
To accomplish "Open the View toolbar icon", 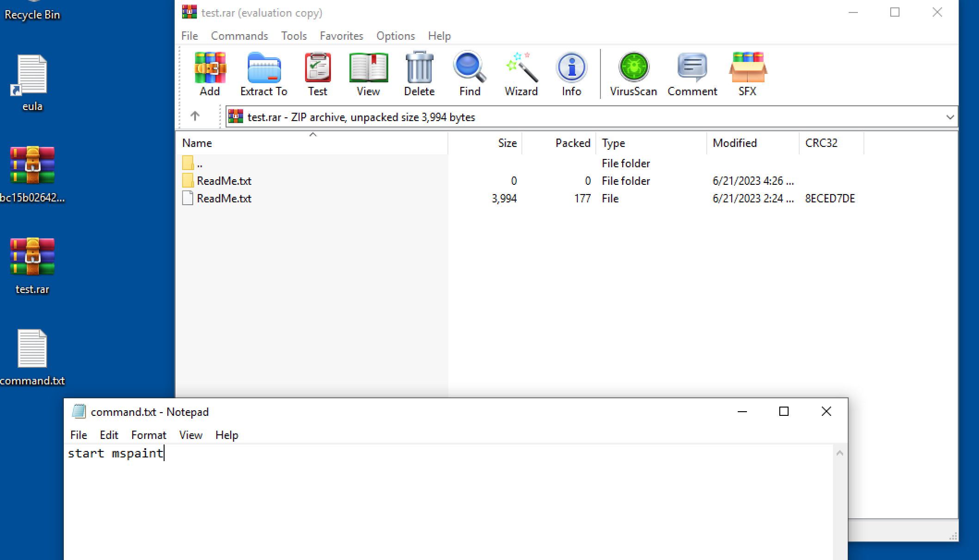I will 368,74.
